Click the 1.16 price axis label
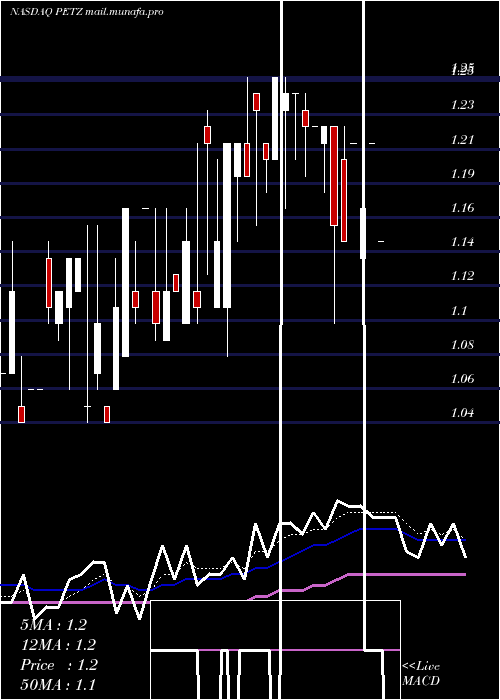The height and width of the screenshot is (700, 500). point(462,208)
